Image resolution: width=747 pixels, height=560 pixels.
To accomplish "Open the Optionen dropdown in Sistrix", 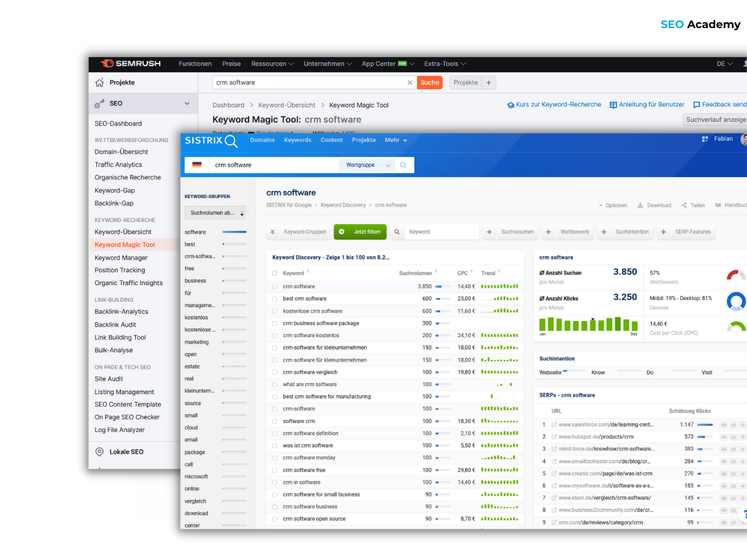I will click(x=613, y=206).
